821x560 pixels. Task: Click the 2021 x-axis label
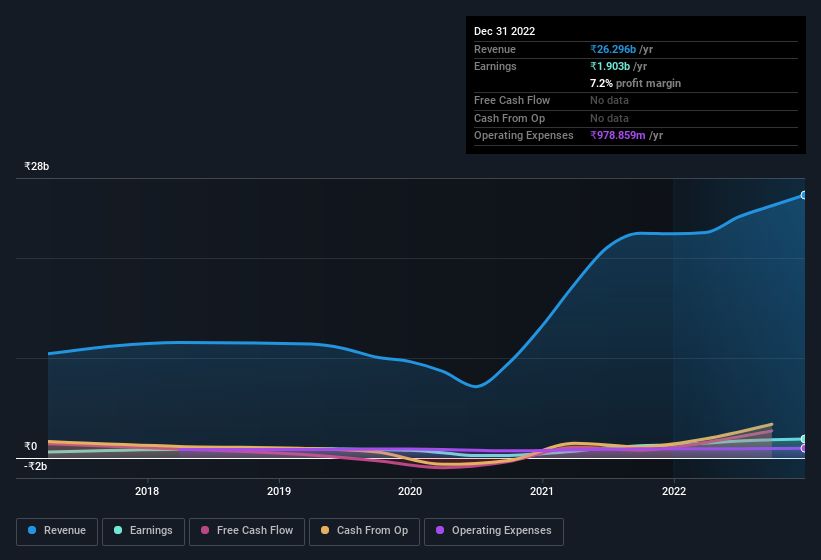(x=542, y=491)
